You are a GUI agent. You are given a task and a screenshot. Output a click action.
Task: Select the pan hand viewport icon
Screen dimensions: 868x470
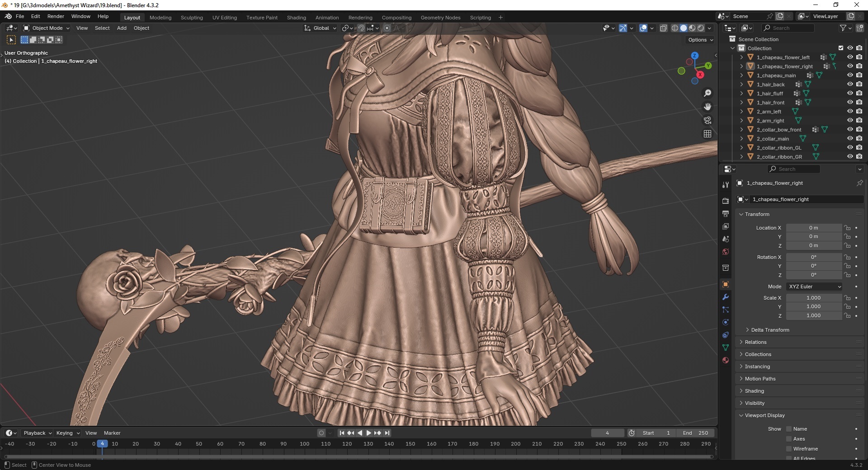point(708,107)
